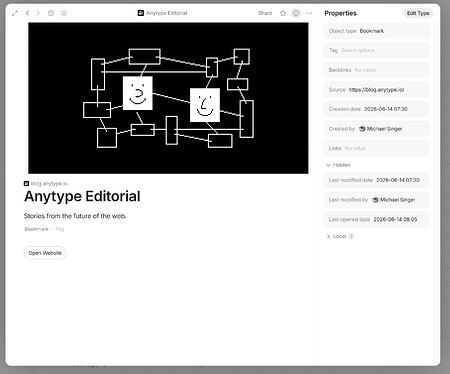Click the Tag label under description
450x374 pixels.
pos(59,229)
